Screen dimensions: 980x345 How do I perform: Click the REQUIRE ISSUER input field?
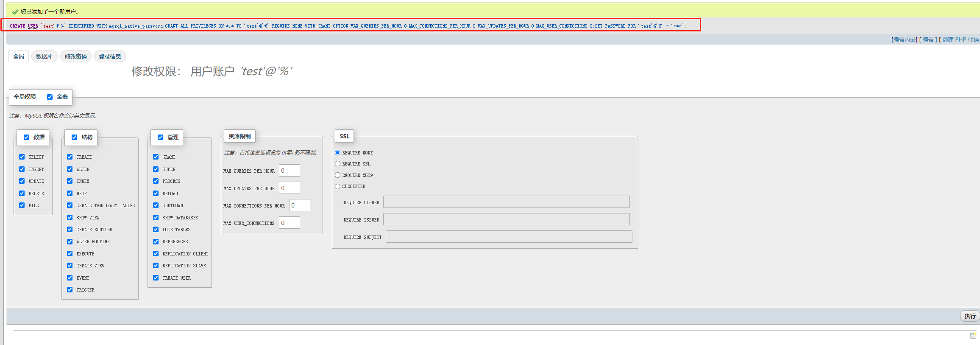(x=507, y=219)
